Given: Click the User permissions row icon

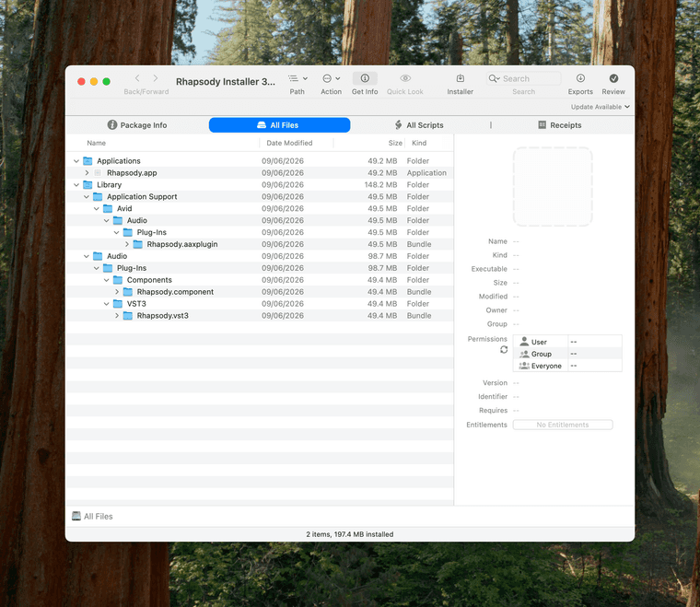Looking at the screenshot, I should (x=524, y=342).
